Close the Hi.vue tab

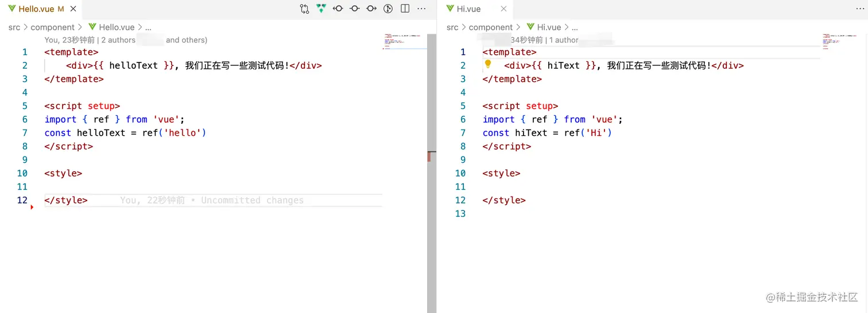[503, 9]
